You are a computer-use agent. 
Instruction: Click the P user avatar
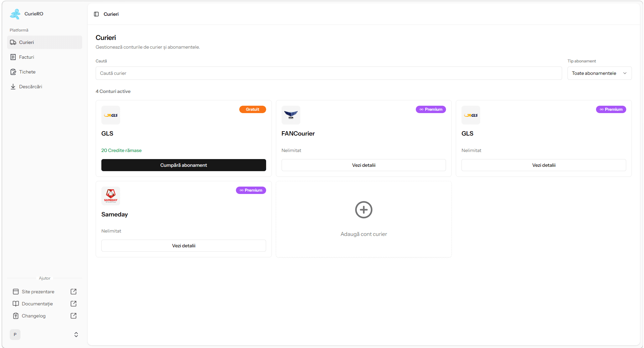coord(15,335)
